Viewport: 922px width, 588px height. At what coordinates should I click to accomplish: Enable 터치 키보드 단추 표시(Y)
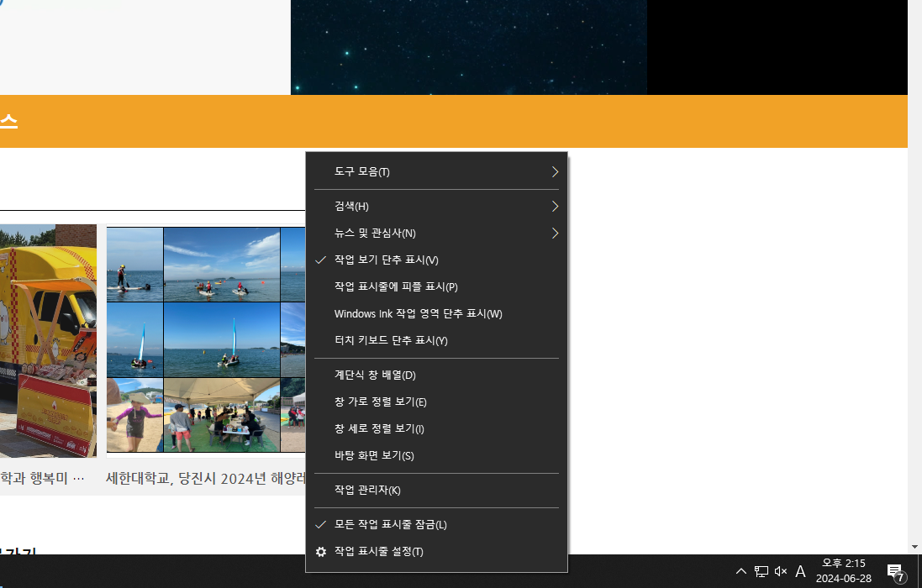coord(390,341)
